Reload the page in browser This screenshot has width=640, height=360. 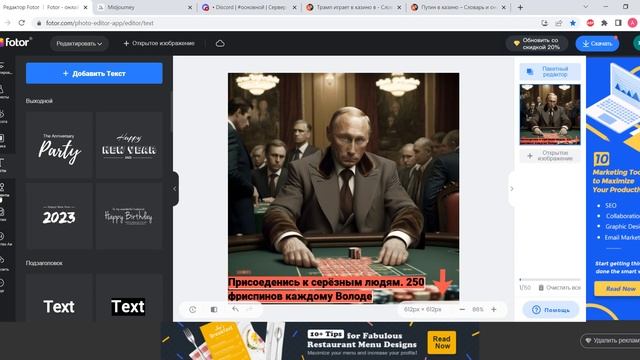[22, 23]
